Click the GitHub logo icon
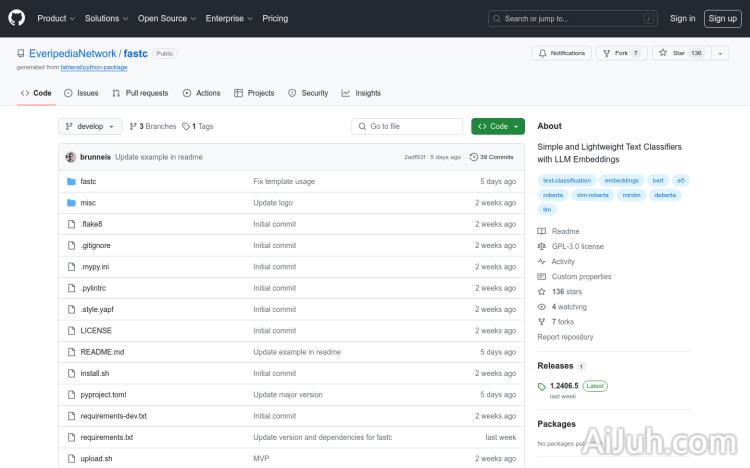Viewport: 750px width, 468px height. [x=17, y=18]
